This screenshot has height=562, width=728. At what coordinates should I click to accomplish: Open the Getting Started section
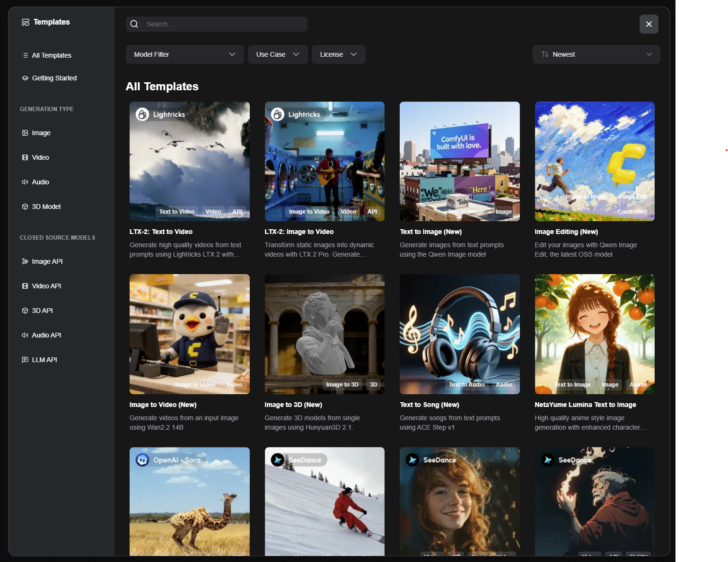[x=54, y=78]
